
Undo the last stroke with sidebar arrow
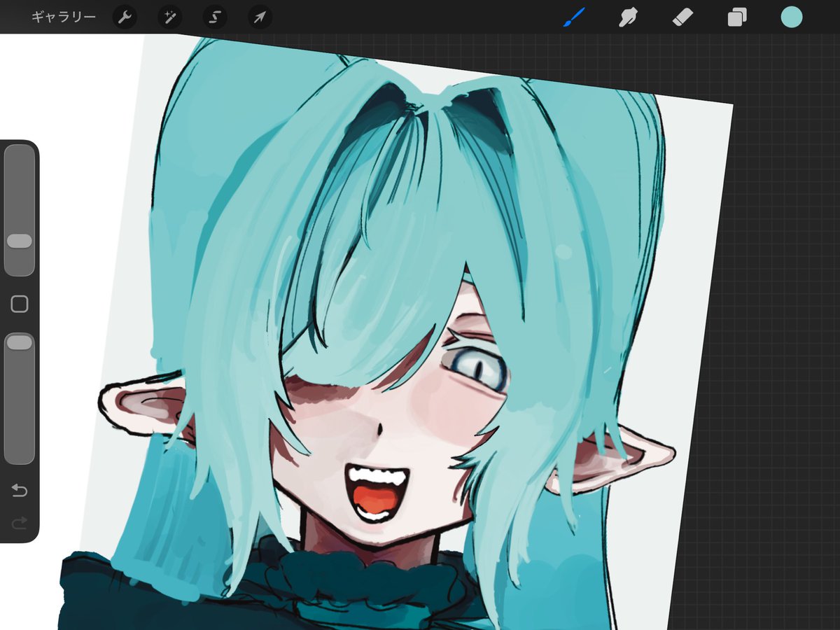pyautogui.click(x=20, y=491)
